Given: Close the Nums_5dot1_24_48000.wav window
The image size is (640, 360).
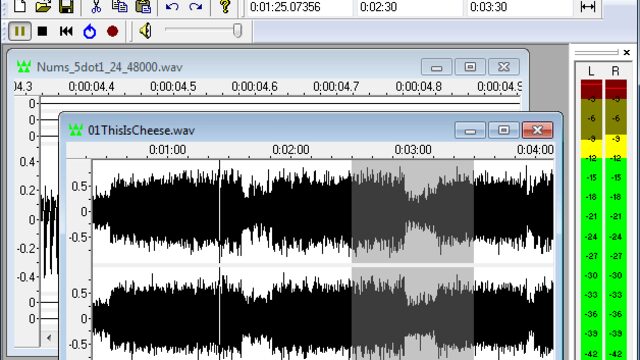Looking at the screenshot, I should click(x=504, y=67).
